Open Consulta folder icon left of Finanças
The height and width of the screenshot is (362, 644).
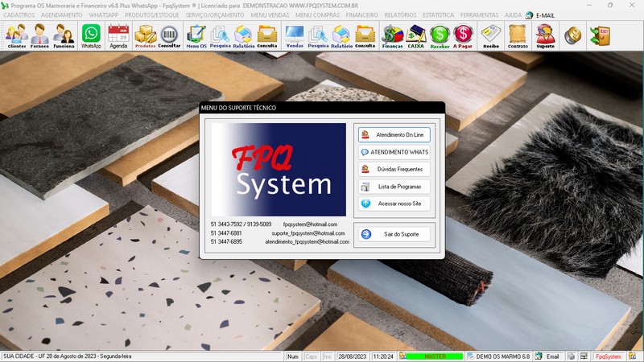365,36
